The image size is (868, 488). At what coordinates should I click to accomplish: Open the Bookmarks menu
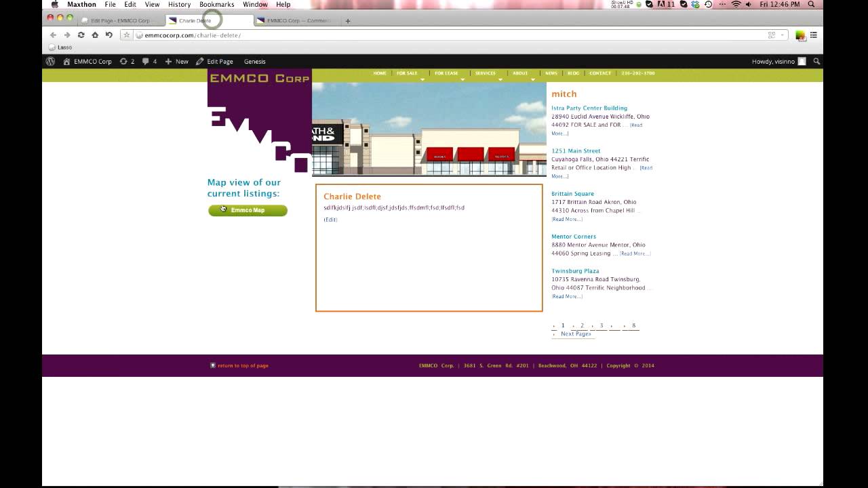[216, 4]
